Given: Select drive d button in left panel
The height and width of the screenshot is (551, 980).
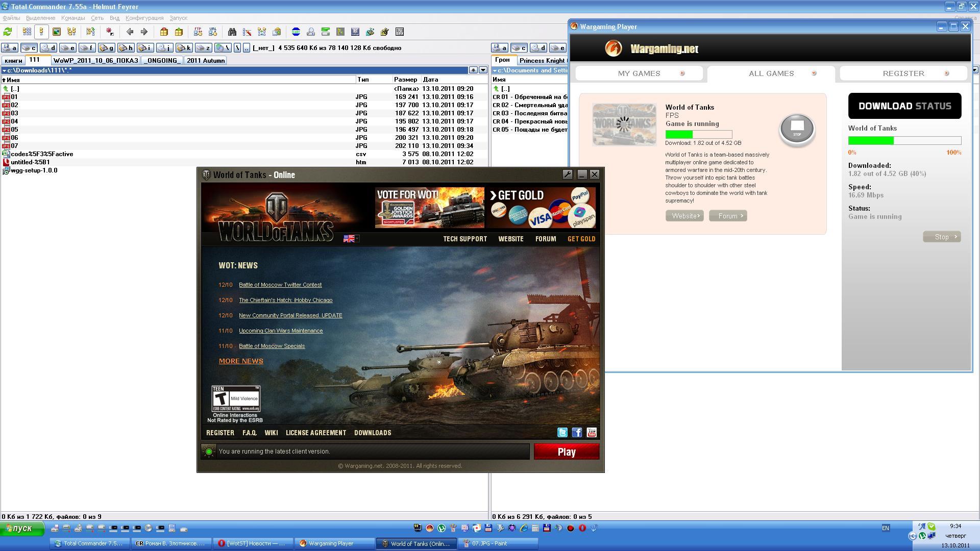Looking at the screenshot, I should point(48,48).
